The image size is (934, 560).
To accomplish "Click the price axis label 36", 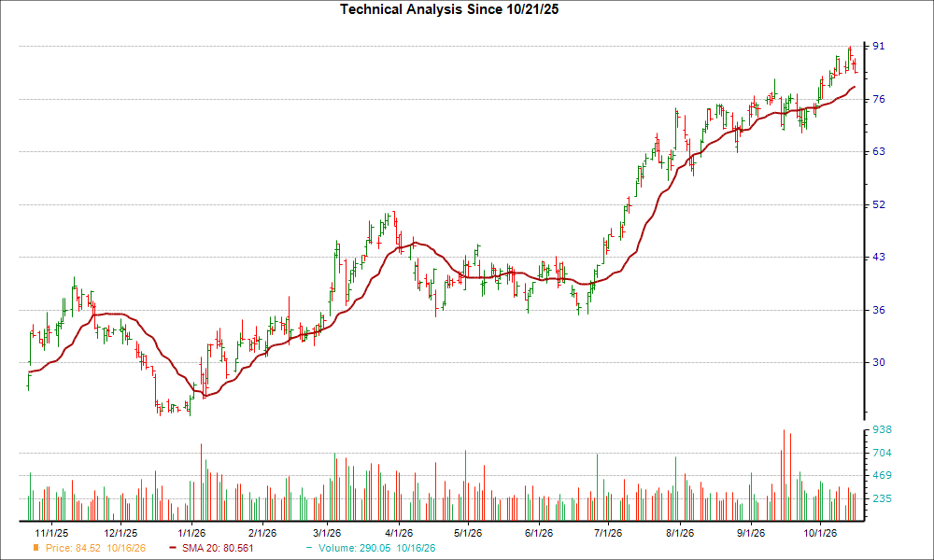I will click(x=879, y=310).
